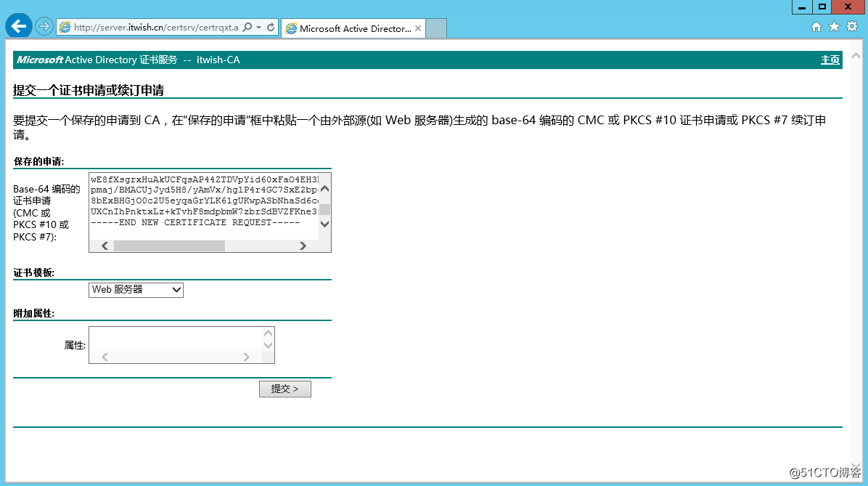The image size is (868, 486).
Task: Click the request textarea scroll down arrow
Action: [x=325, y=224]
